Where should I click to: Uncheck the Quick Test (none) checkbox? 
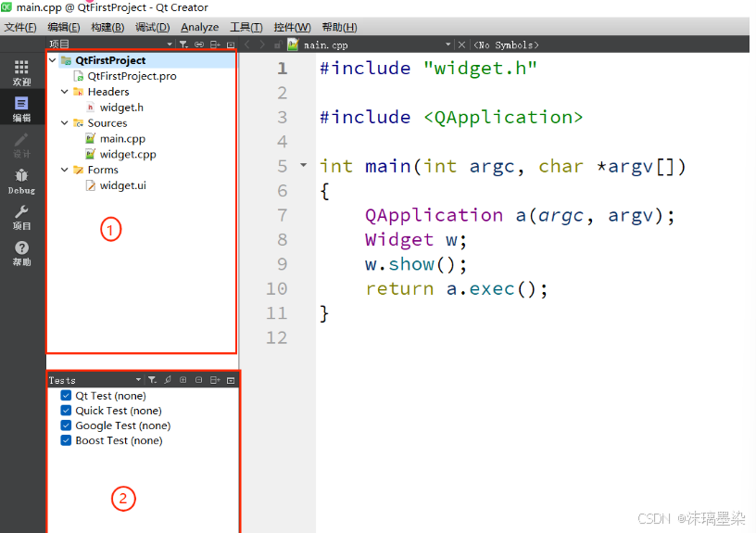(x=66, y=411)
